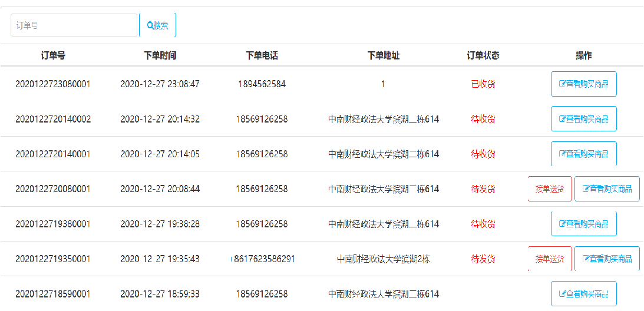Click address cell of order 2020122720140002
644x311 pixels.
tap(383, 119)
